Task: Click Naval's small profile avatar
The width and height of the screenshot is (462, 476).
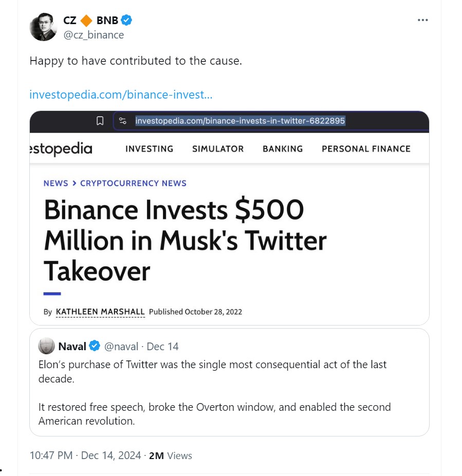Action: (47, 346)
